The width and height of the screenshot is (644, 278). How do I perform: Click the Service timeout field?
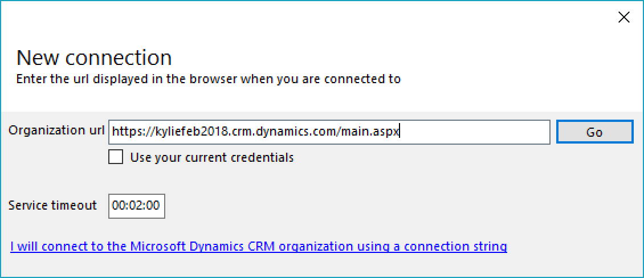coord(136,206)
